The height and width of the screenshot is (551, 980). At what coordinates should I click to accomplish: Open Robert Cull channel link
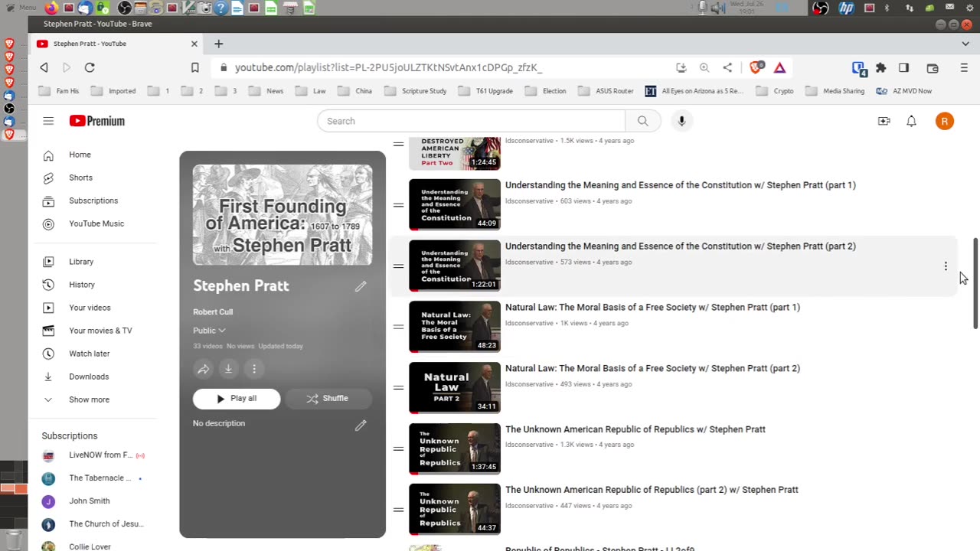pyautogui.click(x=213, y=312)
